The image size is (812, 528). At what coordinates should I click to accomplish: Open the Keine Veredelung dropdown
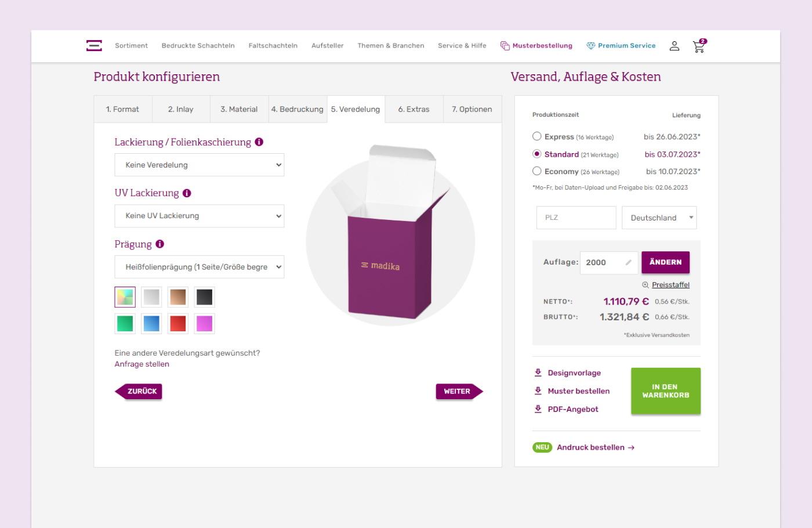tap(200, 165)
